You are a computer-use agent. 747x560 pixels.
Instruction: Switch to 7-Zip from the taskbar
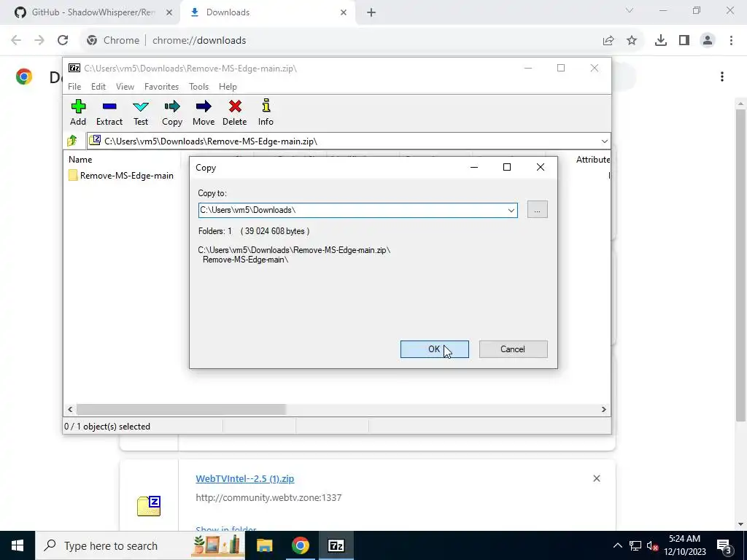click(x=336, y=545)
